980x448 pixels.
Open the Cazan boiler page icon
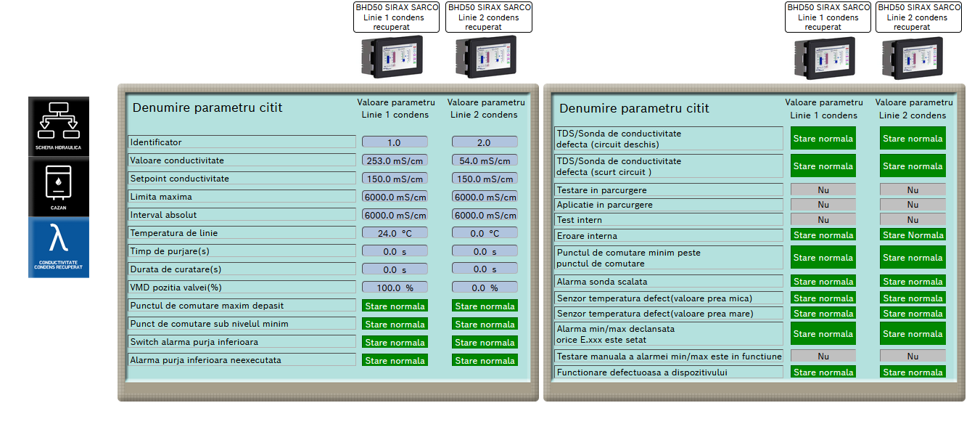click(59, 187)
